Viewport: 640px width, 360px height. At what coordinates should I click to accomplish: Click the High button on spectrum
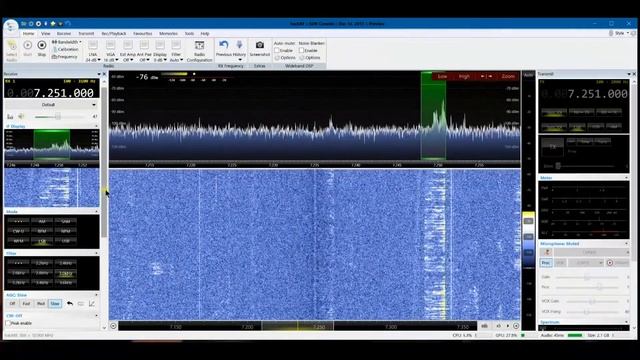tap(464, 76)
